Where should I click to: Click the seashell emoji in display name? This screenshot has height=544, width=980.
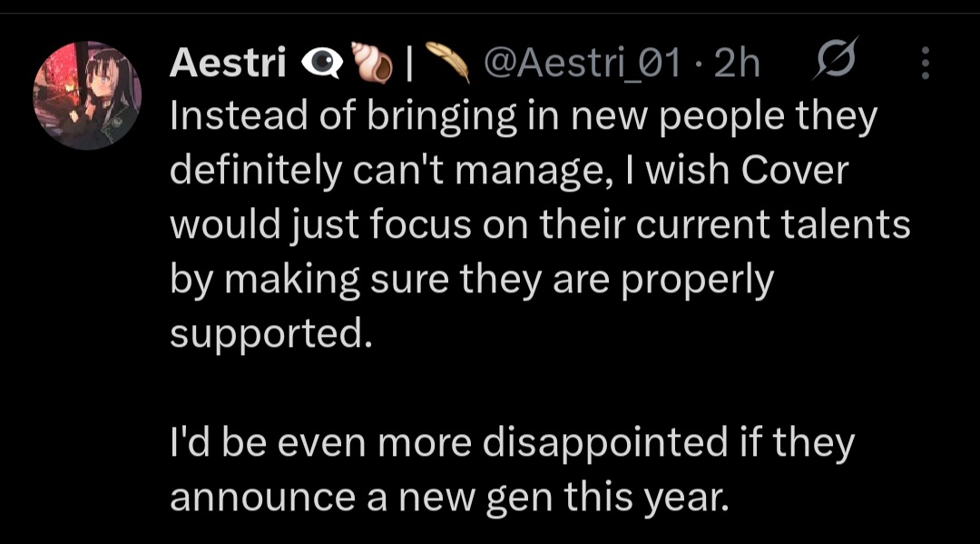point(371,63)
